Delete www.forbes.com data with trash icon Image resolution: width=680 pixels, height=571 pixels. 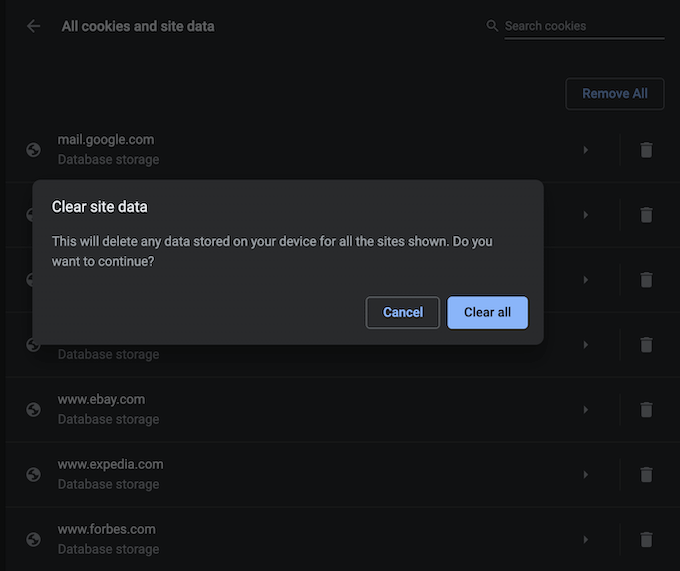(x=646, y=540)
